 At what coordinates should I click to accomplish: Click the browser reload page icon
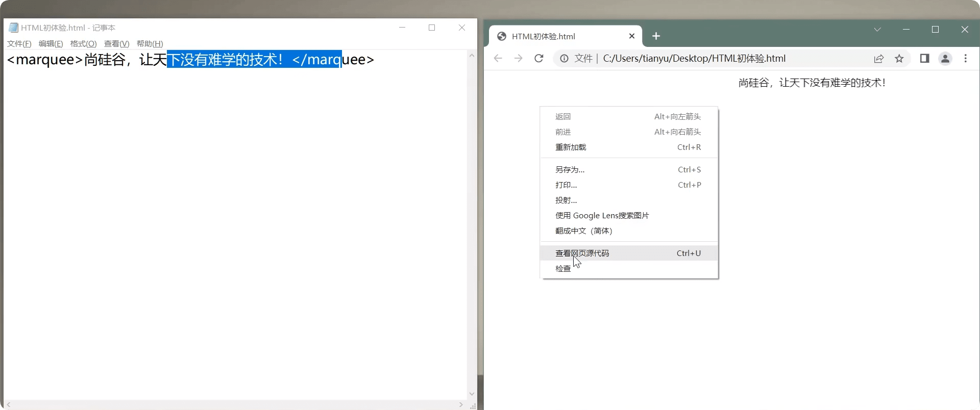pyautogui.click(x=538, y=59)
